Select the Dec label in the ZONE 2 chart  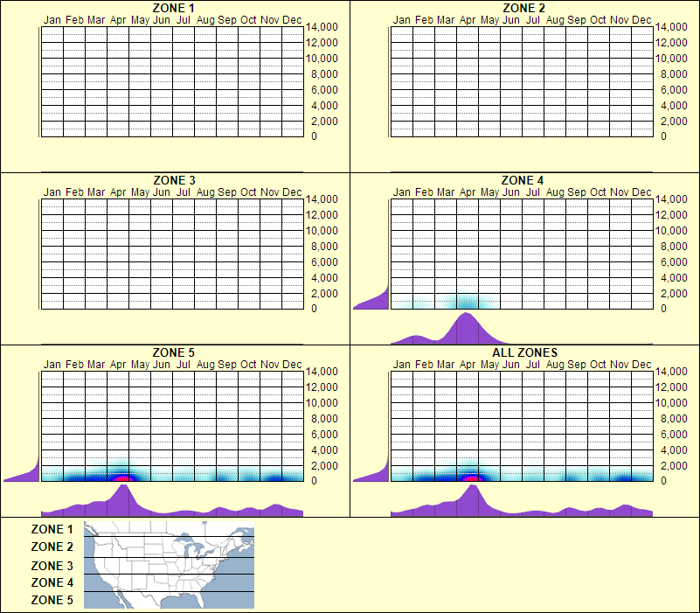641,19
